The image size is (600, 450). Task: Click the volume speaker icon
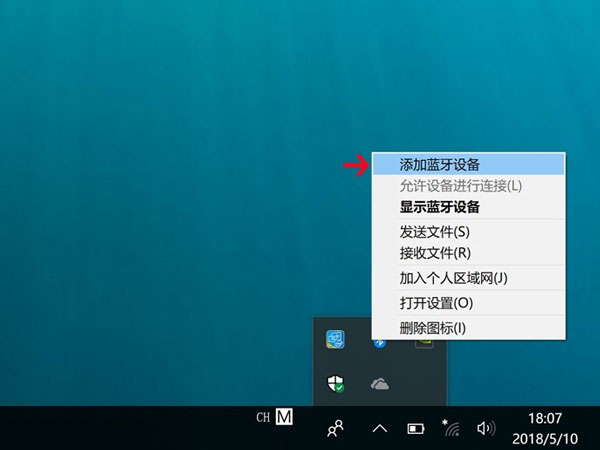click(486, 428)
